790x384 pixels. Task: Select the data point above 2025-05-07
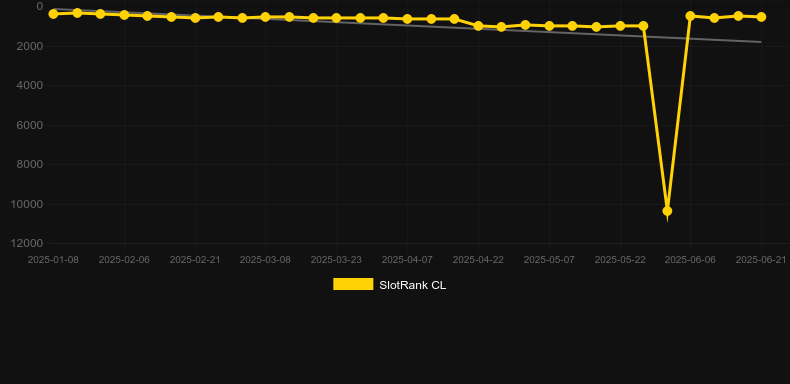click(x=549, y=26)
